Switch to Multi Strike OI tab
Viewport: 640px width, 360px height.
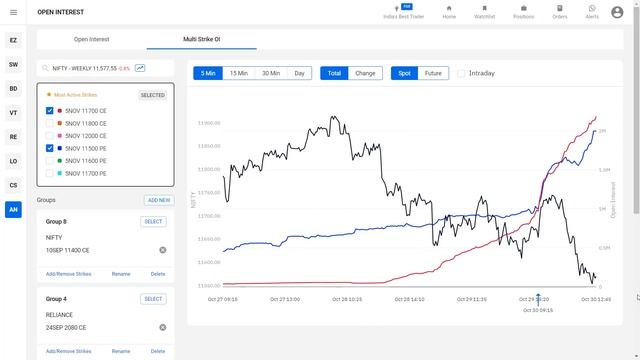202,40
